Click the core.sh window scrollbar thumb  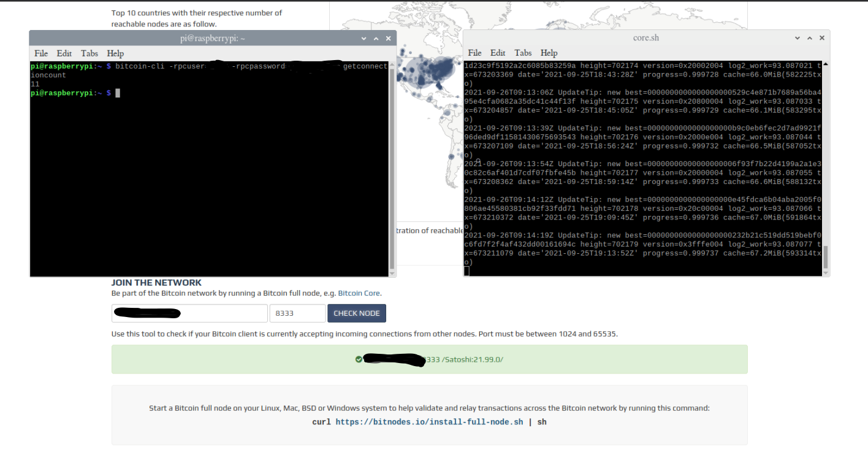[825, 258]
